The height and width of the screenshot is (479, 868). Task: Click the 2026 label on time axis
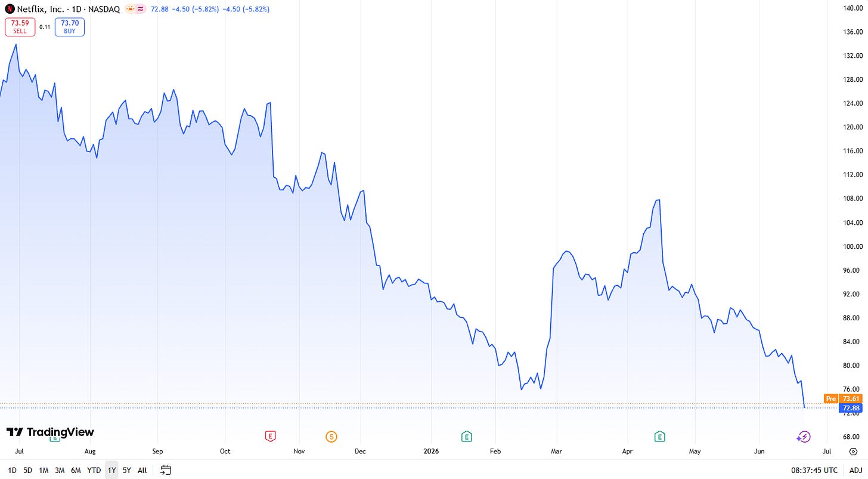(430, 452)
